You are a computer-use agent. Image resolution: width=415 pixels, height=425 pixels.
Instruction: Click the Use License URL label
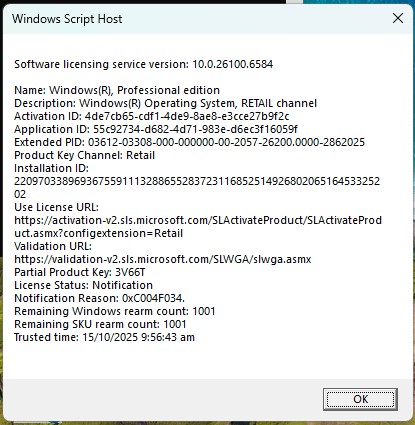(56, 207)
